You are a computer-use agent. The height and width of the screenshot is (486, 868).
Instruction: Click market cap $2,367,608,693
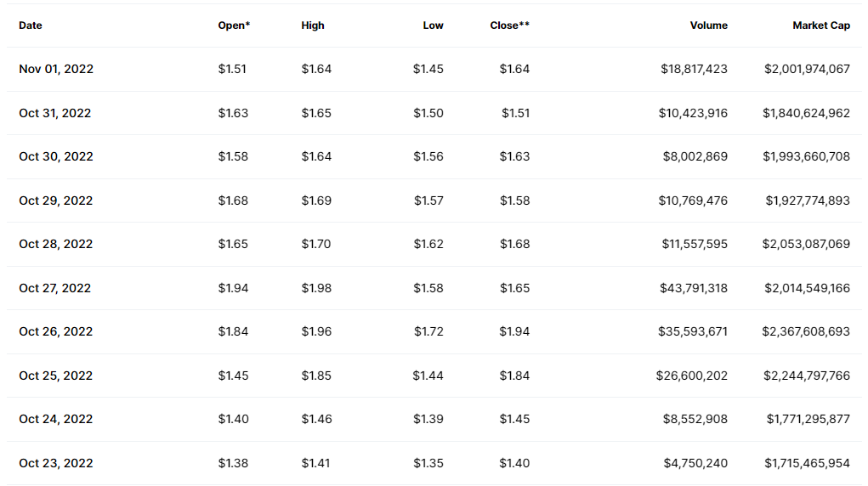point(805,331)
